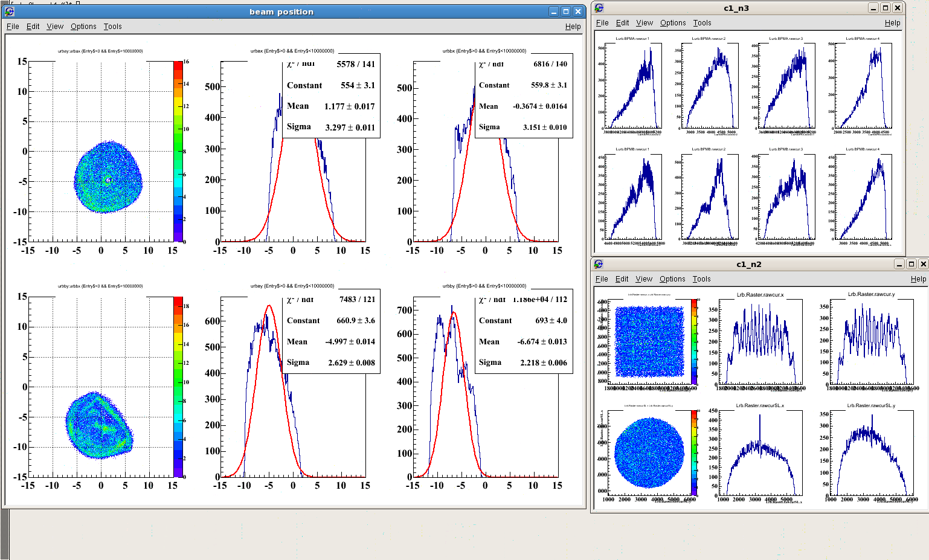The image size is (929, 560).
Task: Click ROOT icon in beam position title bar
Action: tap(10, 11)
